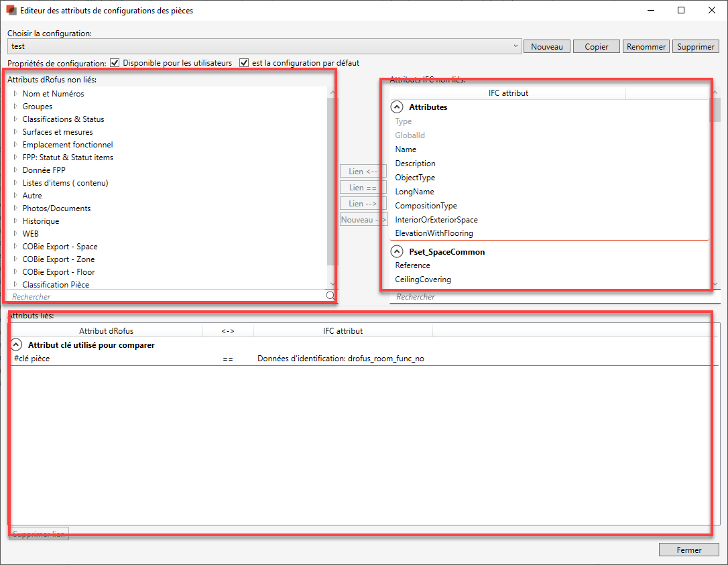Collapse the 'Attribut clé utilisé pour comparer' group
Image resolution: width=728 pixels, height=565 pixels.
click(x=17, y=345)
